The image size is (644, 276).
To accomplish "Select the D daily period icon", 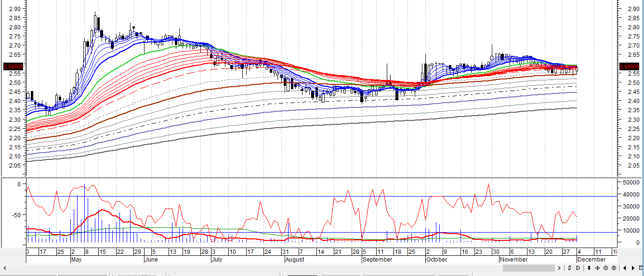I will pos(578,268).
